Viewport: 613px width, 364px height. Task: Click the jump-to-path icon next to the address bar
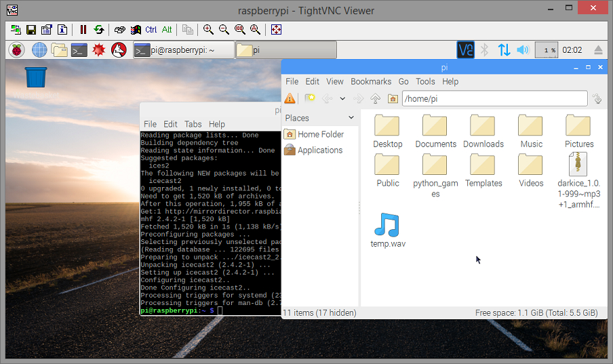point(597,98)
